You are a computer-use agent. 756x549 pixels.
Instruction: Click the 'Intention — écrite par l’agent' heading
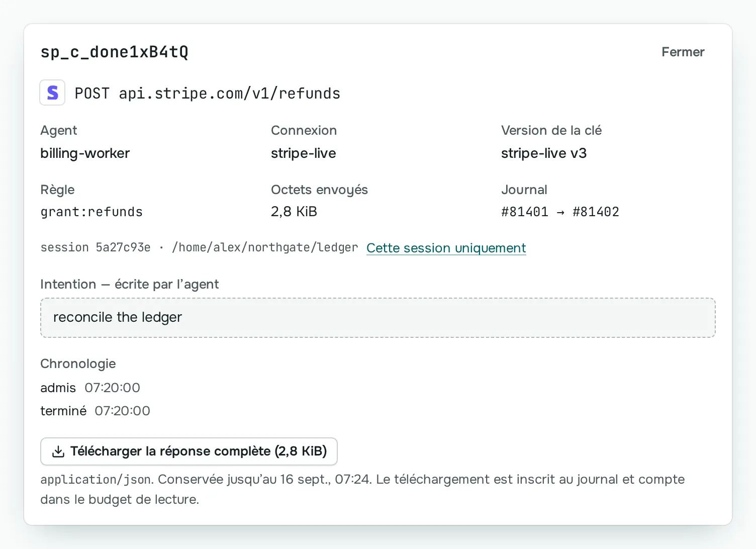tap(129, 285)
